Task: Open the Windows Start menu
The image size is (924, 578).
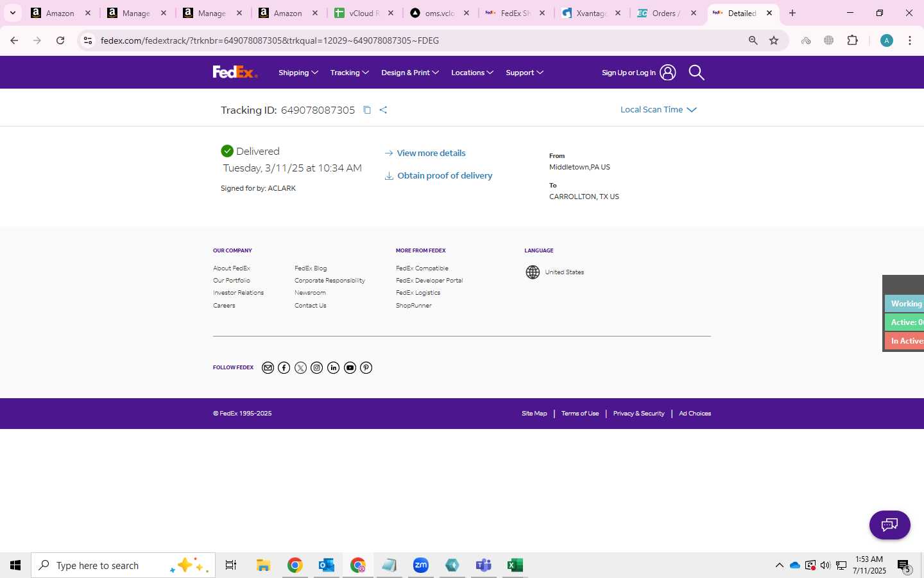Action: click(x=15, y=565)
